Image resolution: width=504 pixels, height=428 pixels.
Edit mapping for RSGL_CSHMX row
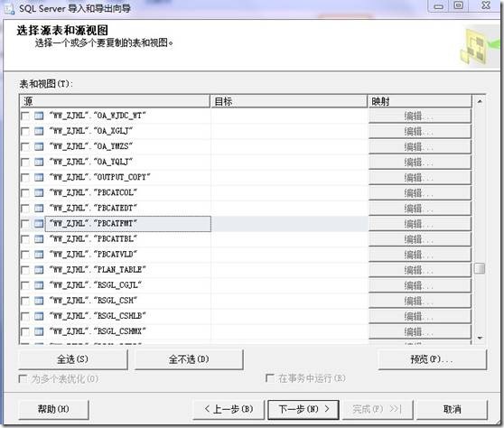(x=420, y=331)
